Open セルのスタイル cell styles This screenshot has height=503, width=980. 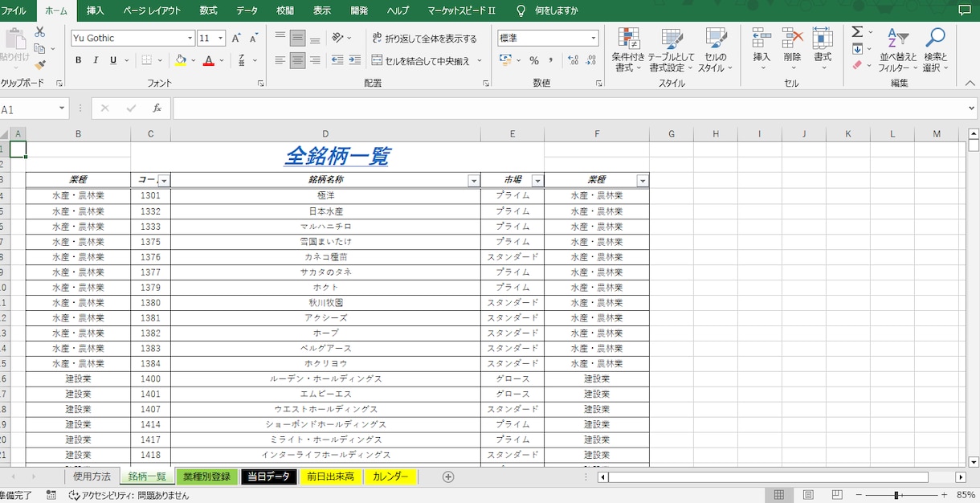coord(716,50)
